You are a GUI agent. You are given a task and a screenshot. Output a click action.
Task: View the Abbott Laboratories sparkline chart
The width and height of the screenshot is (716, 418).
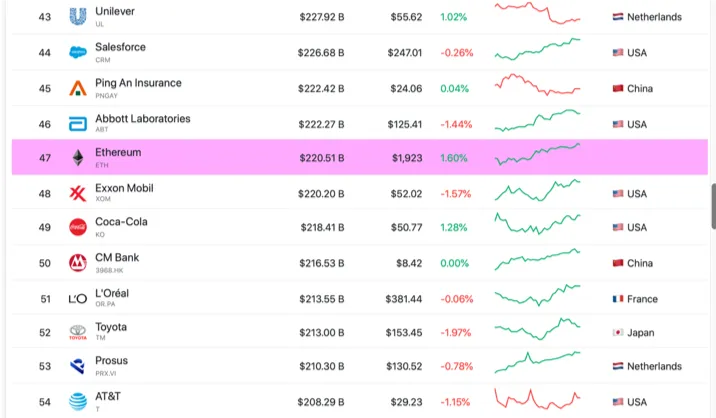[537, 121]
